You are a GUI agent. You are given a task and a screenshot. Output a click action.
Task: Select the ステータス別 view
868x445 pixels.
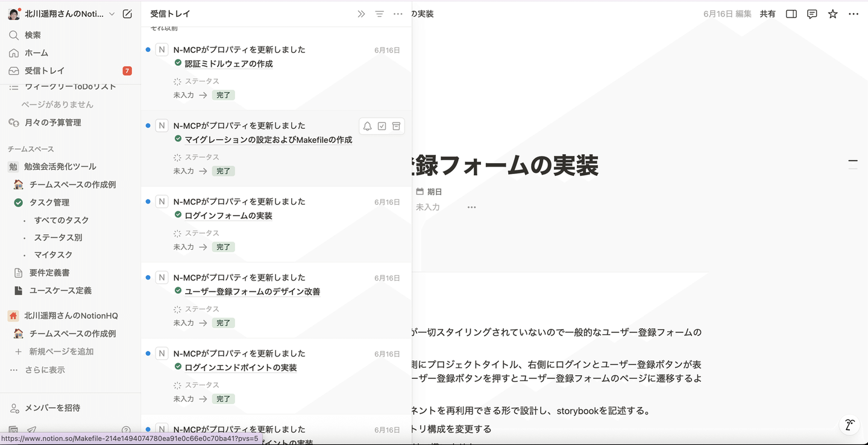pyautogui.click(x=58, y=237)
